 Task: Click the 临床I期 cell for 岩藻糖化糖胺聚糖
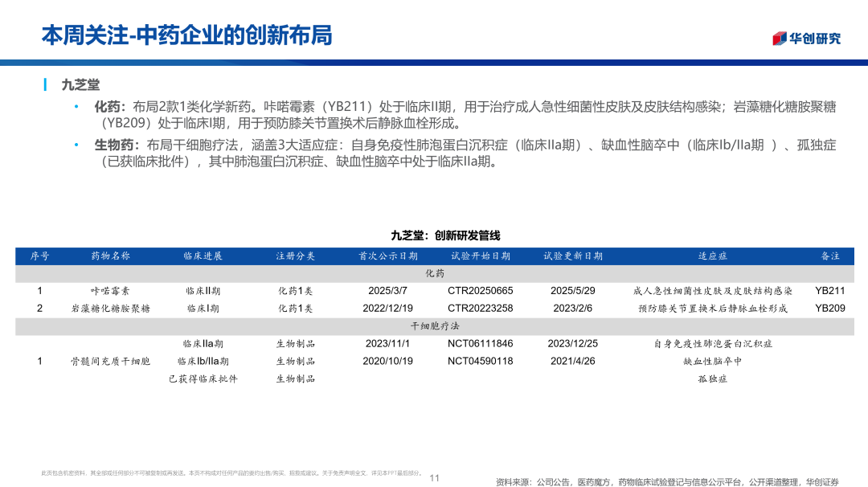[x=203, y=309]
